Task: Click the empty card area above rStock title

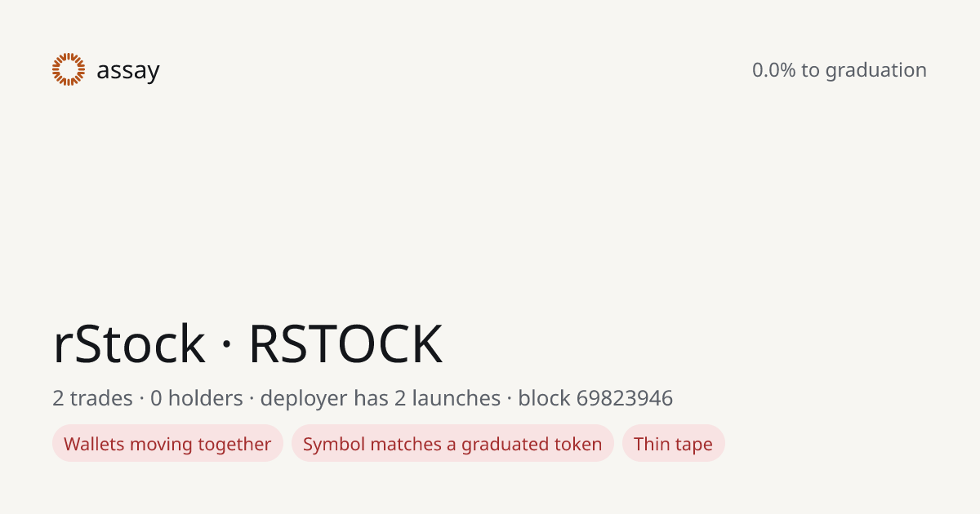Action: tap(490, 204)
